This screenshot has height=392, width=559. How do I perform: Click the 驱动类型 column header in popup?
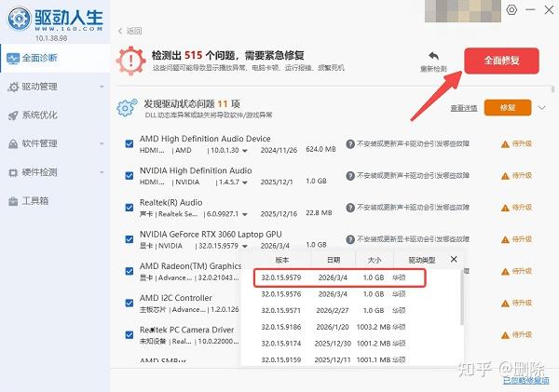pos(422,260)
